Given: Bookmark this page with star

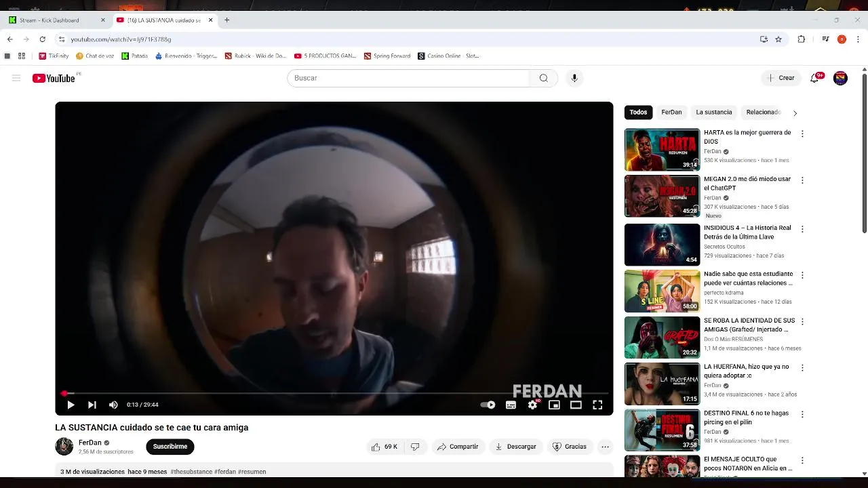Looking at the screenshot, I should (x=778, y=39).
